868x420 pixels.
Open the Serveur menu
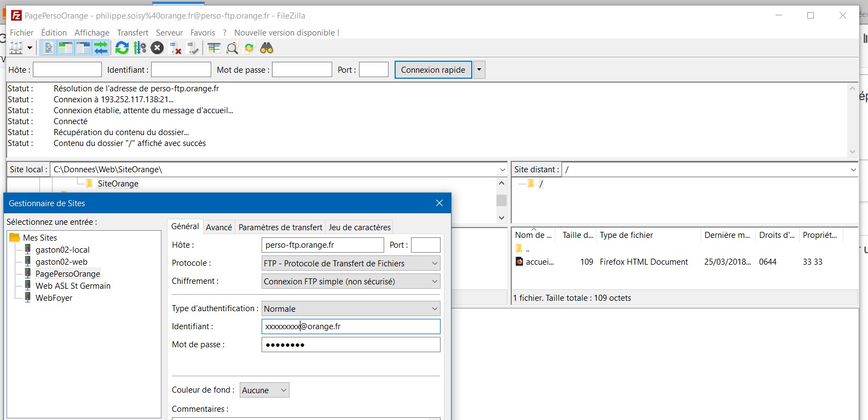click(169, 33)
